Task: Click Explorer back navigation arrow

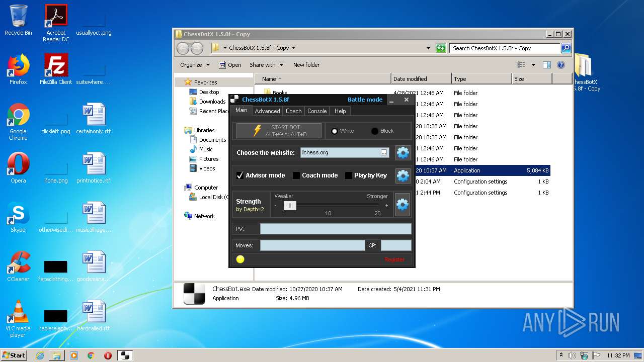Action: pyautogui.click(x=183, y=48)
